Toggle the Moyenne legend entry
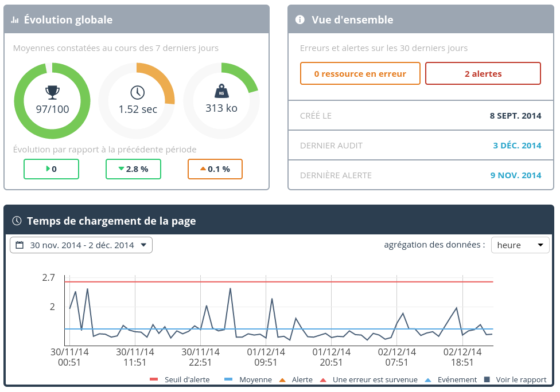This screenshot has height=392, width=560. click(248, 379)
